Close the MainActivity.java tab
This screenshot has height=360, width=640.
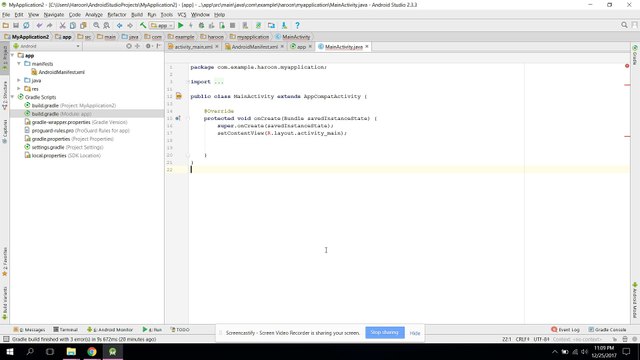tap(367, 47)
